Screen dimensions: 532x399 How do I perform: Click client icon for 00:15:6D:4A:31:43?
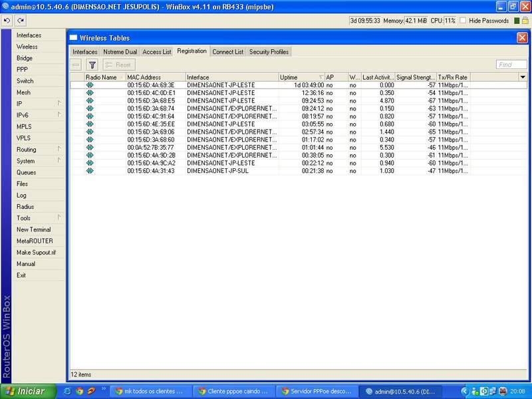coord(90,171)
